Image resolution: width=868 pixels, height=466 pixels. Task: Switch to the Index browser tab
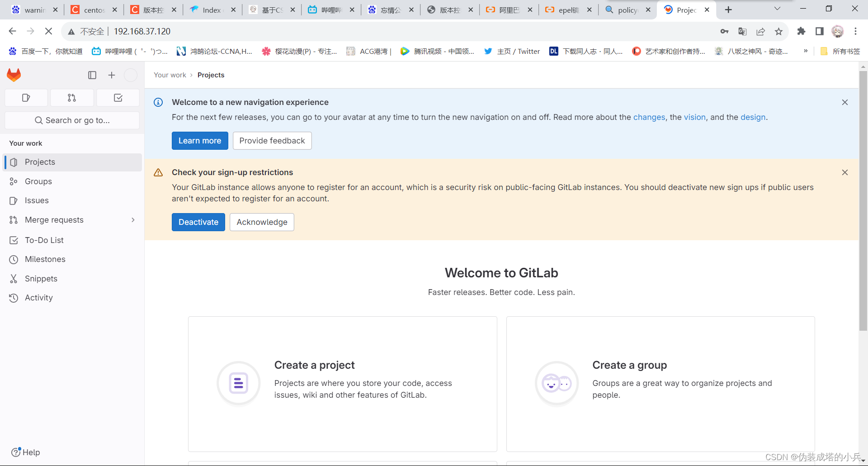pyautogui.click(x=212, y=10)
